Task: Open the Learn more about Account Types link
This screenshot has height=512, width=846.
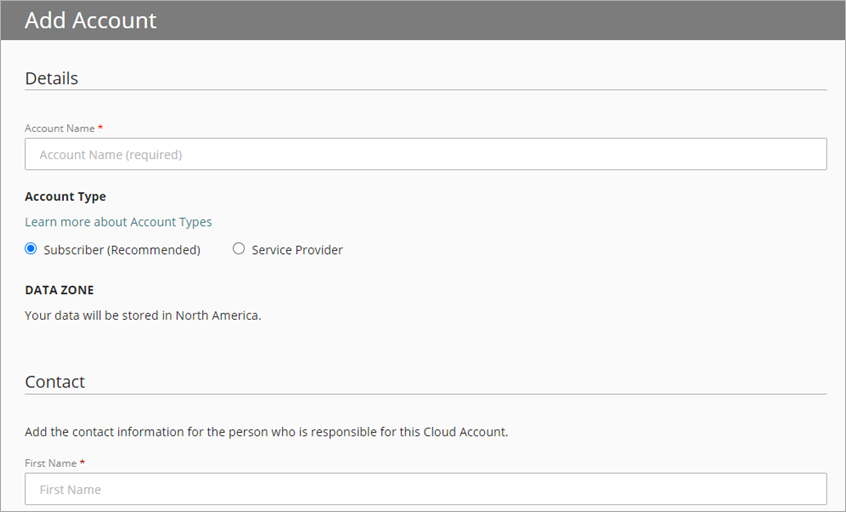Action: pyautogui.click(x=118, y=222)
